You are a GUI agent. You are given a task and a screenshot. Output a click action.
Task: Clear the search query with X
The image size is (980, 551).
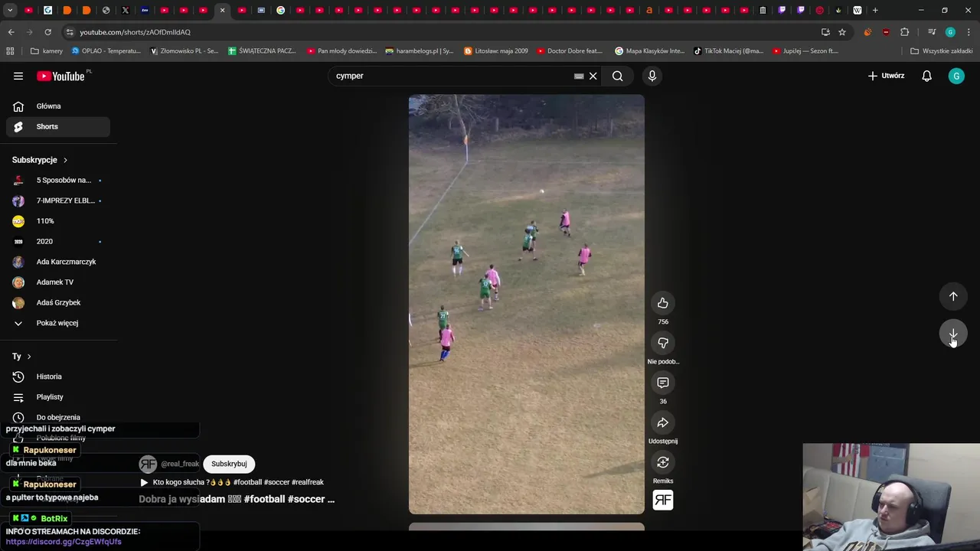[593, 76]
